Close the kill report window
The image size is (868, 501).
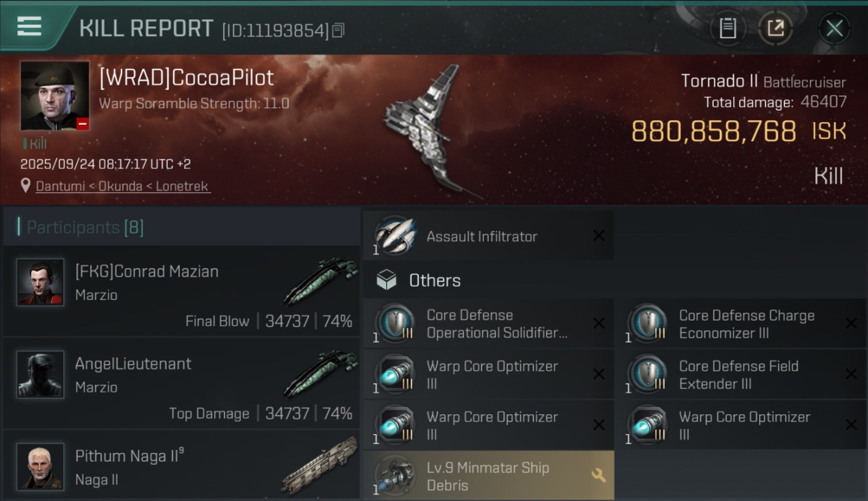[x=834, y=28]
